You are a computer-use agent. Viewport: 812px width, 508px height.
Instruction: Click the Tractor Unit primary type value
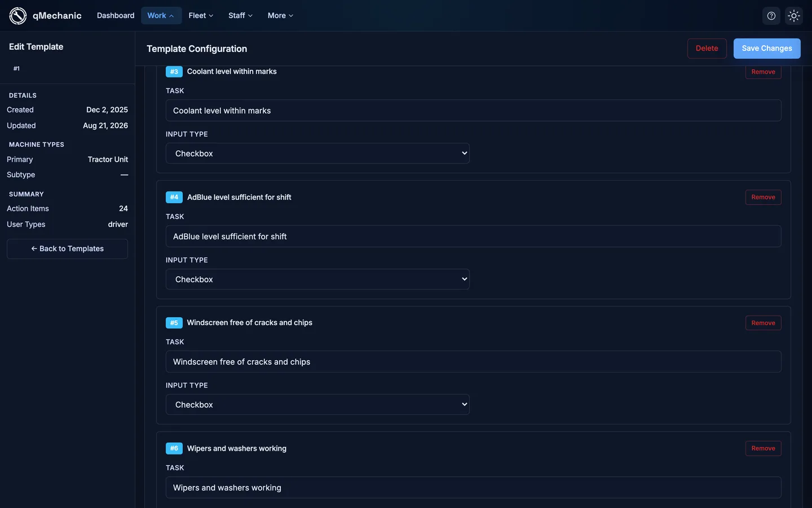(x=108, y=160)
